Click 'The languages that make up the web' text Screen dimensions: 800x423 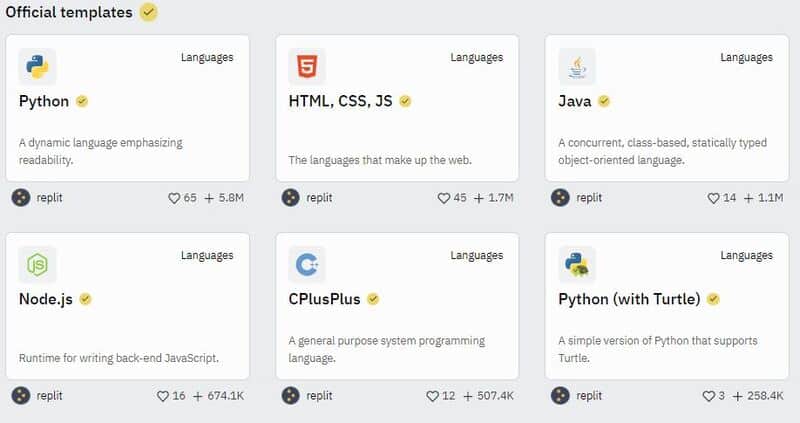(x=380, y=160)
